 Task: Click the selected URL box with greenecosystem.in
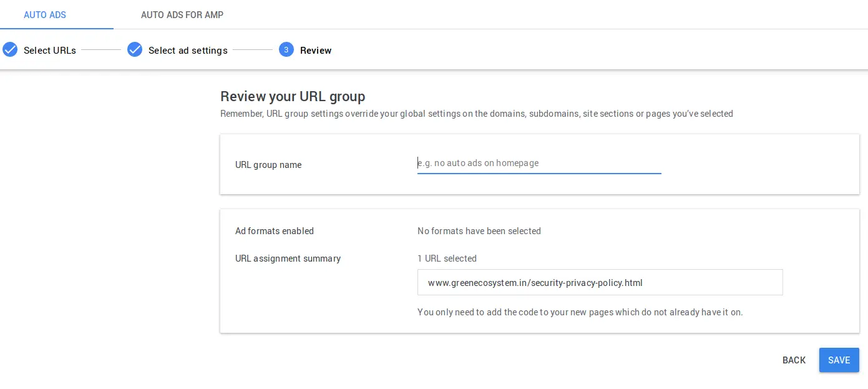click(x=599, y=283)
